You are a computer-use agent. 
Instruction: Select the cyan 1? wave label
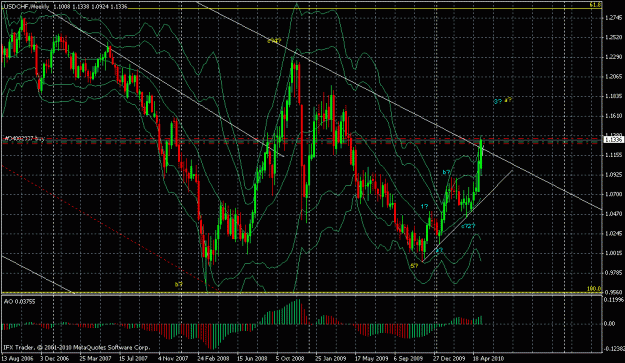tap(425, 206)
